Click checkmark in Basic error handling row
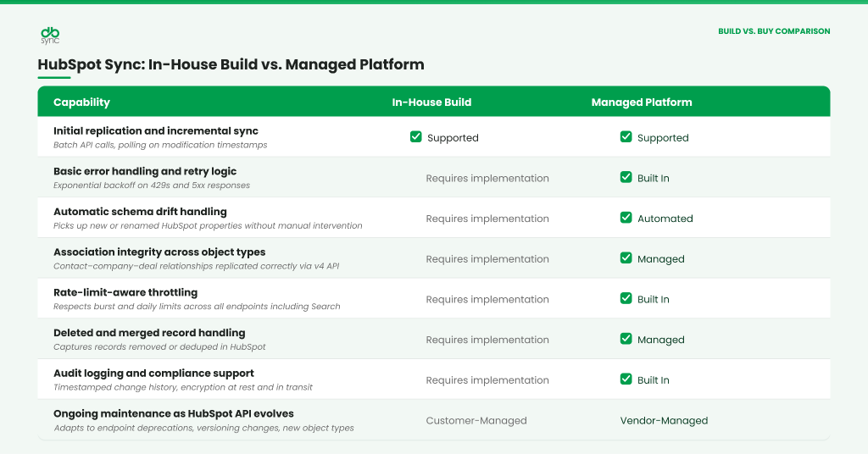The image size is (868, 454). (x=626, y=177)
